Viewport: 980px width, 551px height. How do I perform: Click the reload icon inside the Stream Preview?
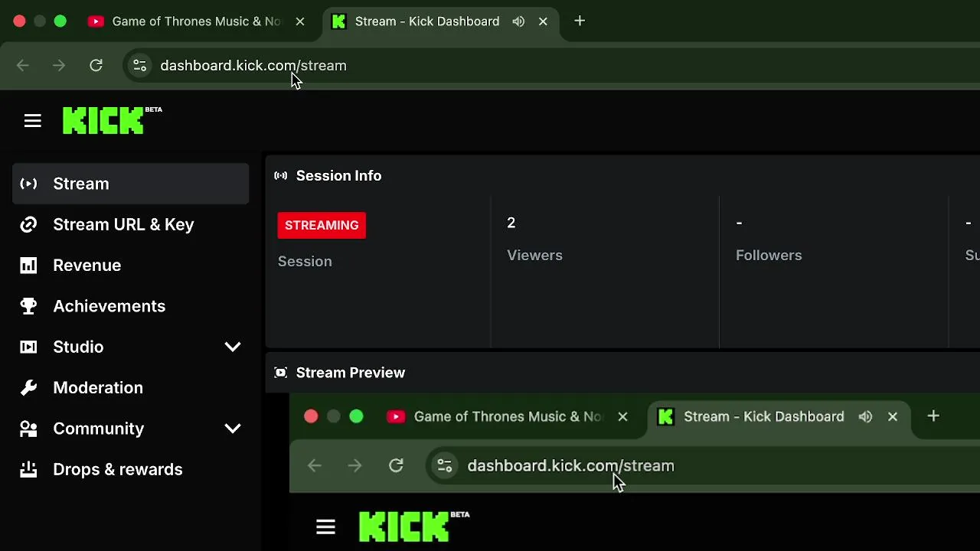(x=396, y=465)
